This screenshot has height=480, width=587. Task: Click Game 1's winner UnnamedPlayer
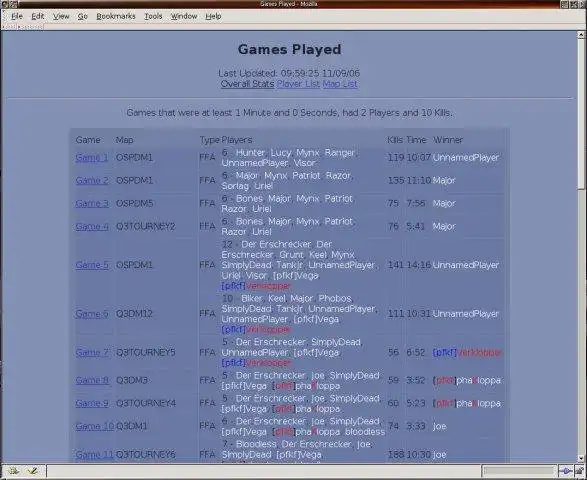click(466, 158)
